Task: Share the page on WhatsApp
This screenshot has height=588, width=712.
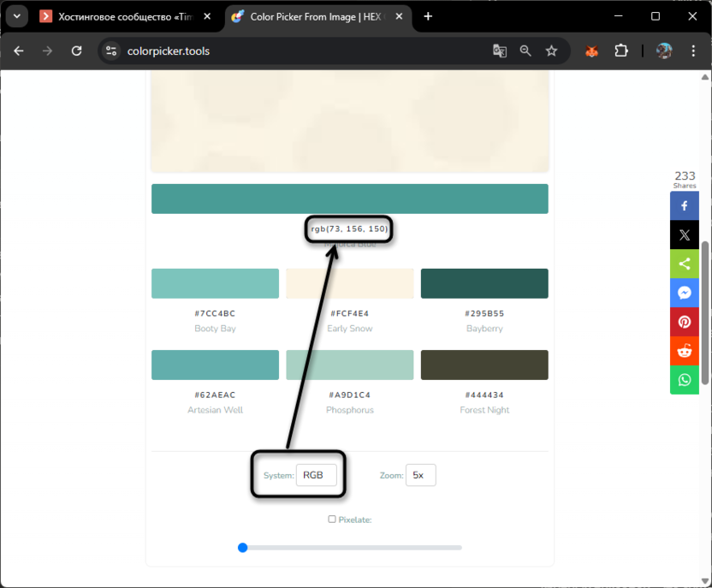Action: 685,380
